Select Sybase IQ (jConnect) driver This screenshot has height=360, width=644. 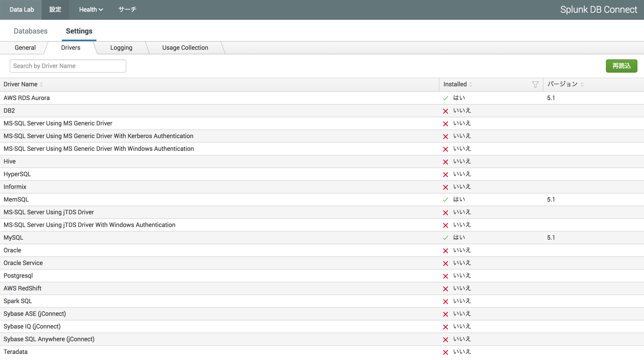(32, 326)
